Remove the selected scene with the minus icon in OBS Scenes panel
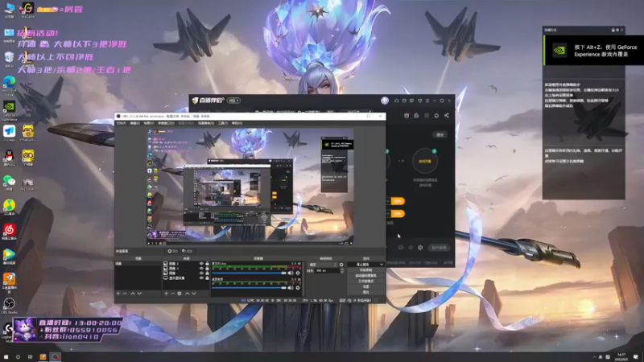 click(x=125, y=294)
